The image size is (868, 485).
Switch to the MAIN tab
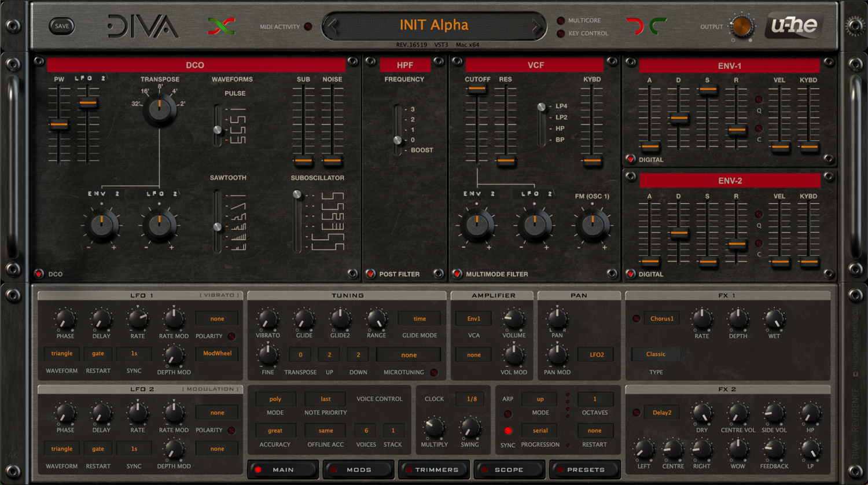click(x=283, y=470)
